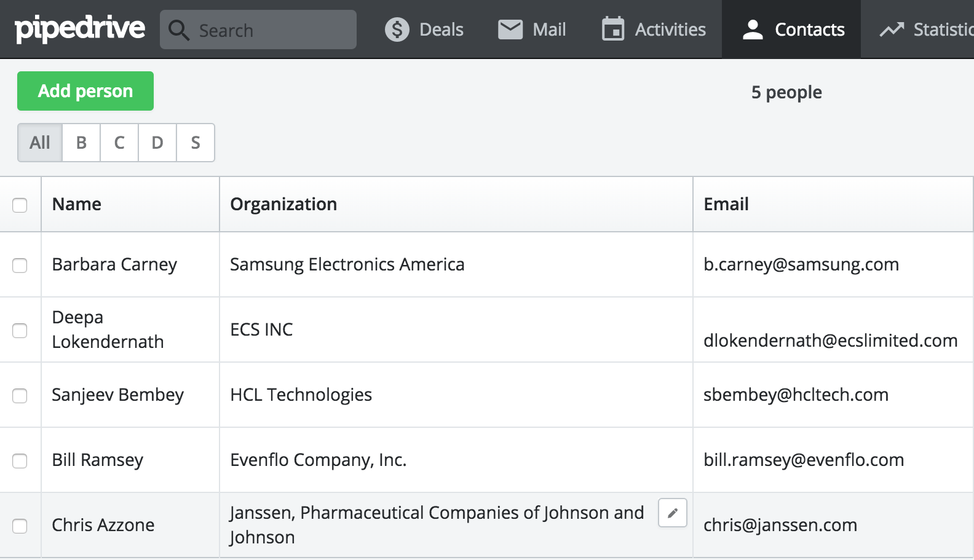
Task: Click email b.carney@samsung.com
Action: click(x=801, y=264)
